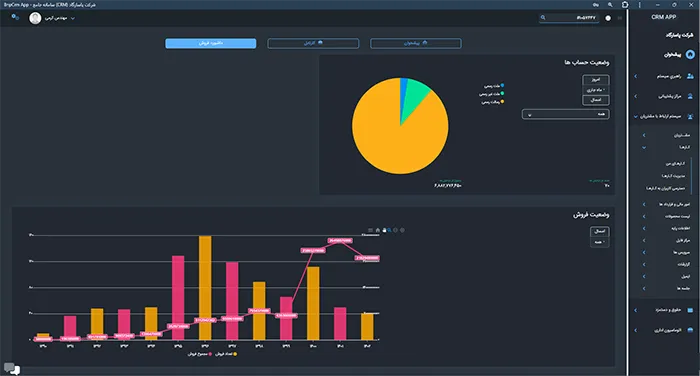This screenshot has width=700, height=376.
Task: Click the chat bubbles icon at bottom-left
Action: (12, 368)
